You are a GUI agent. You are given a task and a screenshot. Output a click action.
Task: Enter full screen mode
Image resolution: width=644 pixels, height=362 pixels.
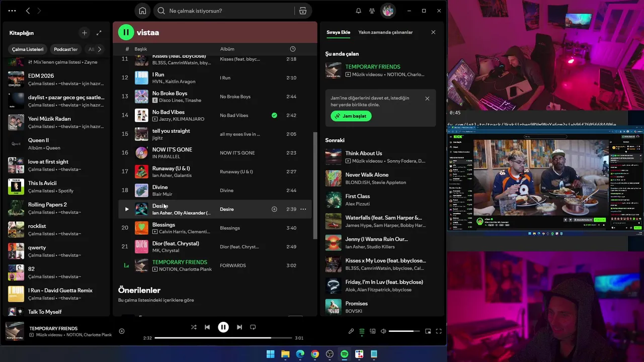tap(439, 331)
